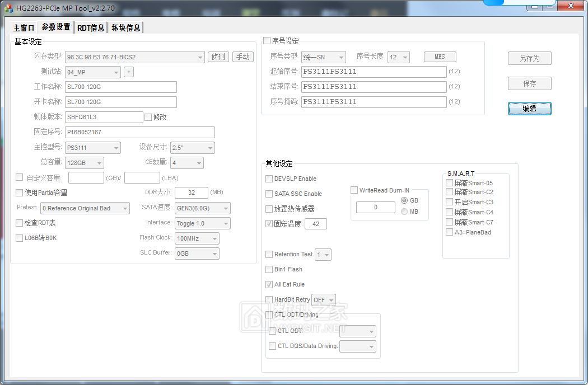Enable the WriteRead Burn-IN checkbox

(x=354, y=190)
